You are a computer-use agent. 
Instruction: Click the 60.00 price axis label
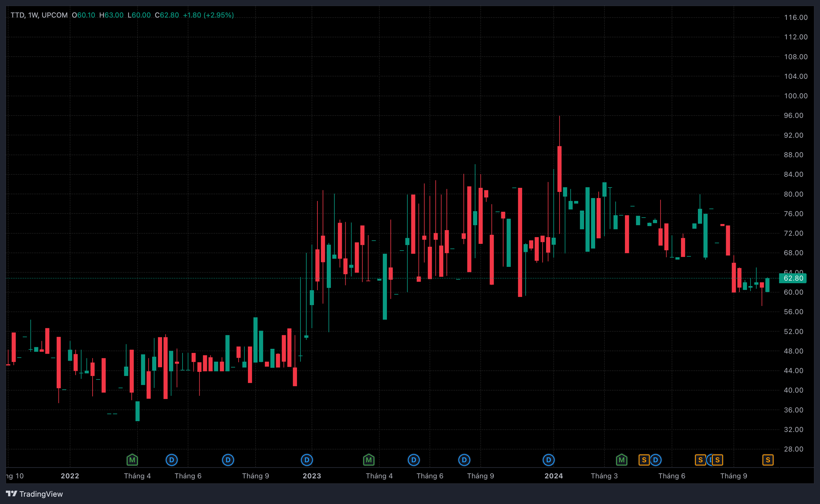click(794, 292)
